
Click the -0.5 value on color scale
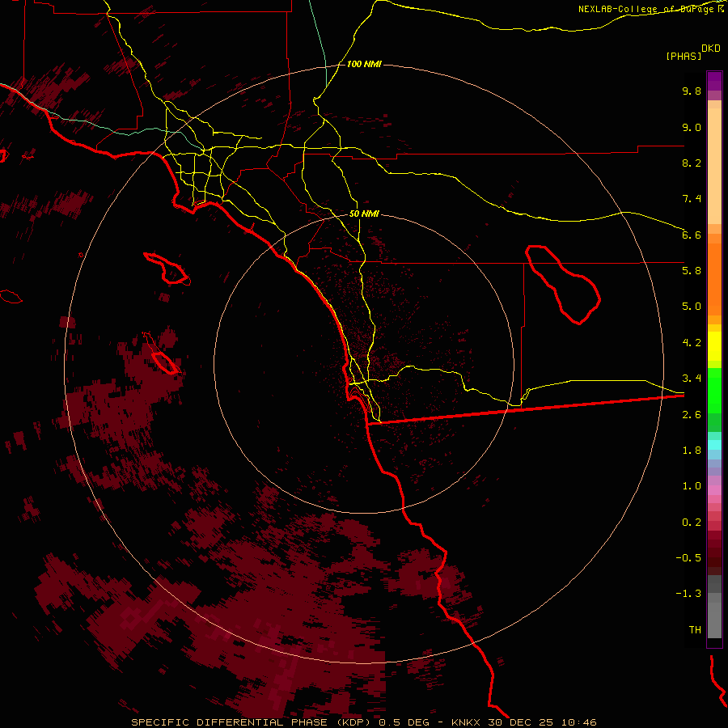point(688,558)
